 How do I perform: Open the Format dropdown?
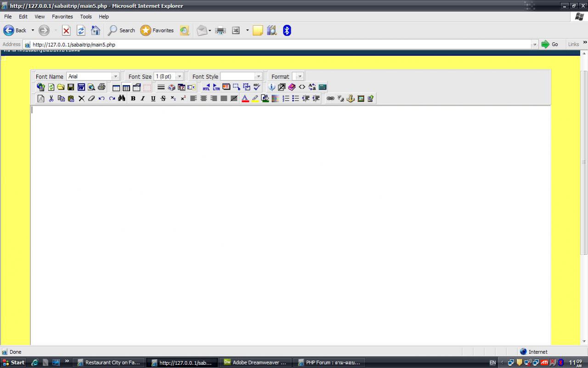point(299,76)
